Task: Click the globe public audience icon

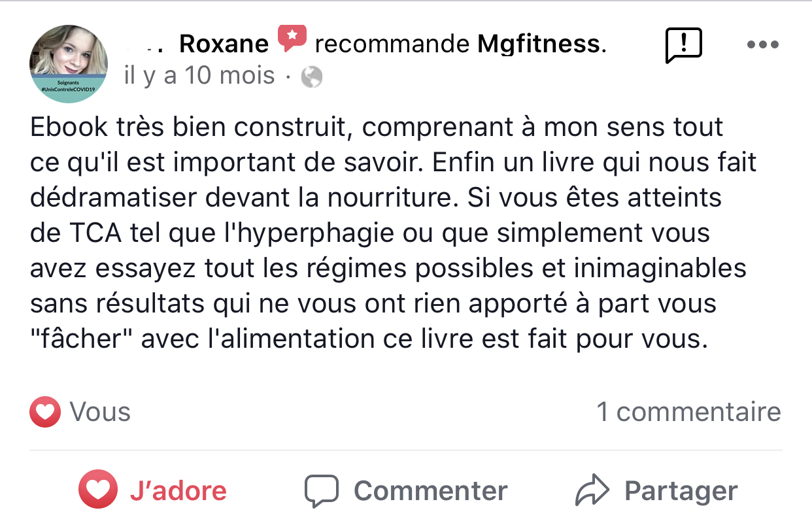Action: (312, 78)
